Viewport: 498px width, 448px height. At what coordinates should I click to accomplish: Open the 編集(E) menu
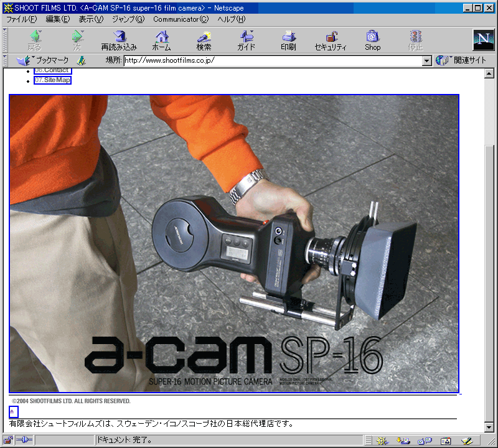coord(58,19)
